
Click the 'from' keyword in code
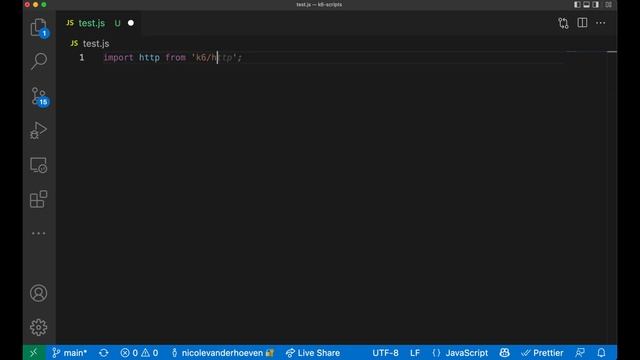coord(176,58)
